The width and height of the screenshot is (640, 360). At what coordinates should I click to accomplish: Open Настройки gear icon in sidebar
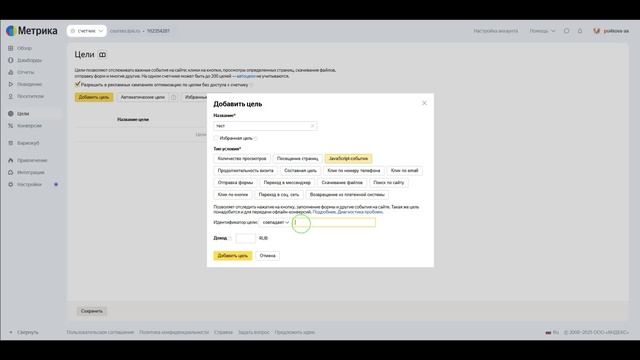click(11, 184)
